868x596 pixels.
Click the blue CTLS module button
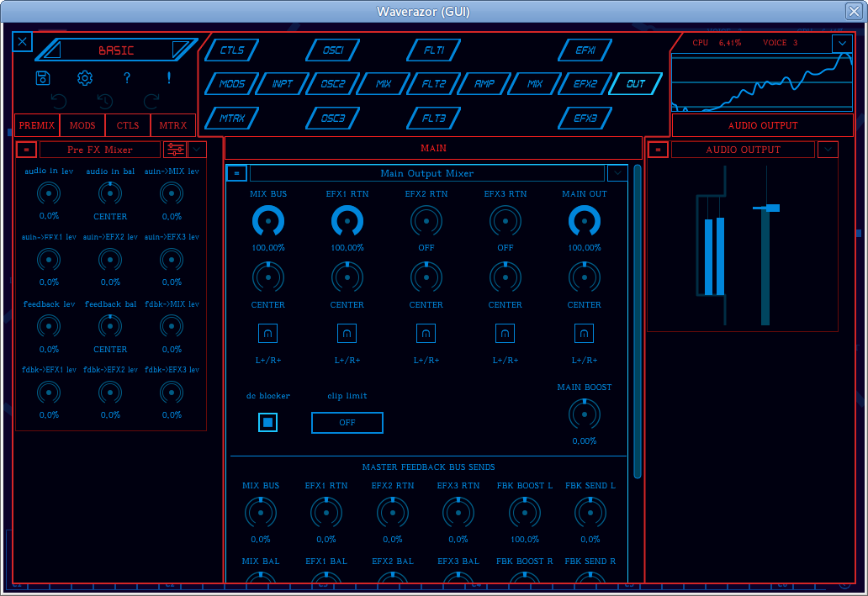click(x=232, y=50)
